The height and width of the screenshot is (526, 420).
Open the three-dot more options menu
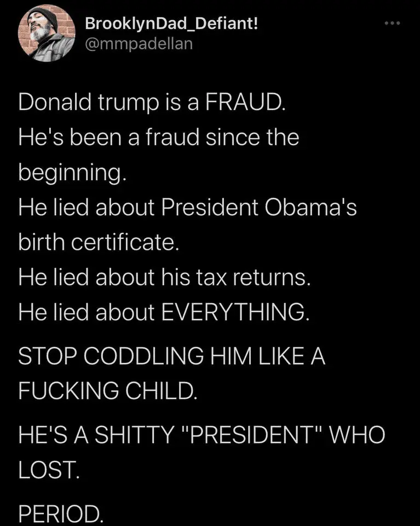click(393, 22)
